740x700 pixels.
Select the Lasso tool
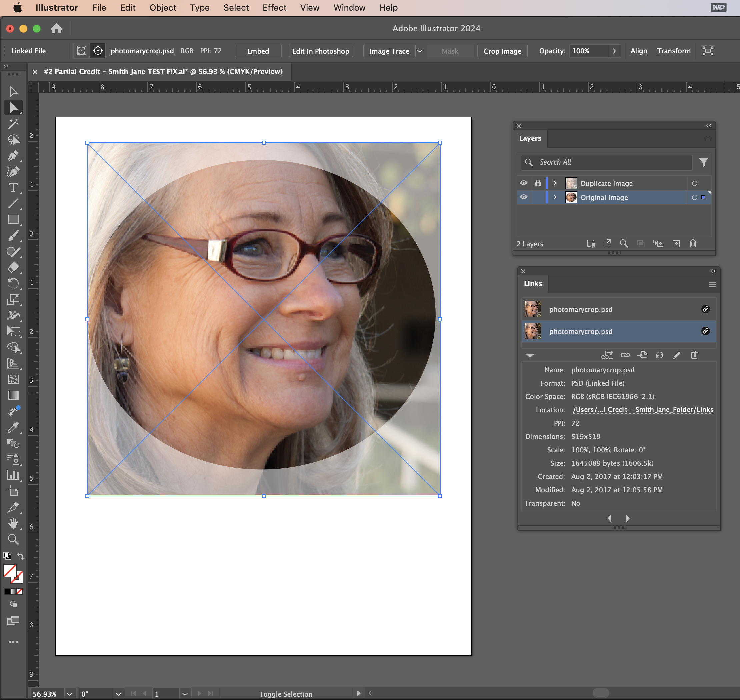(13, 140)
